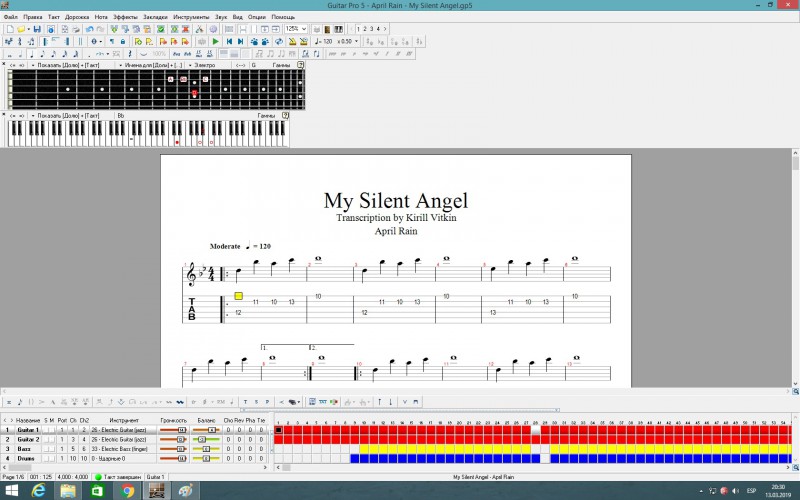Toggle mute checkbox for Bass track
Image resolution: width=800 pixels, height=500 pixels.
pos(51,449)
